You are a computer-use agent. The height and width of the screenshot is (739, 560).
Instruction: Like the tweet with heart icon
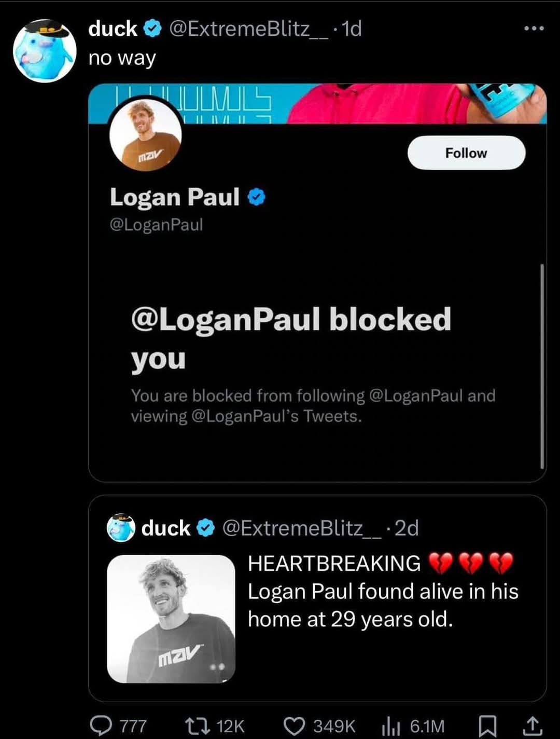pos(295,726)
